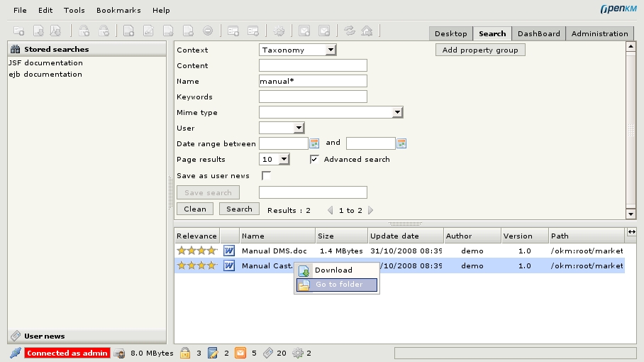Click the add property group toolbar icon
The height and width of the screenshot is (362, 644).
[x=233, y=31]
